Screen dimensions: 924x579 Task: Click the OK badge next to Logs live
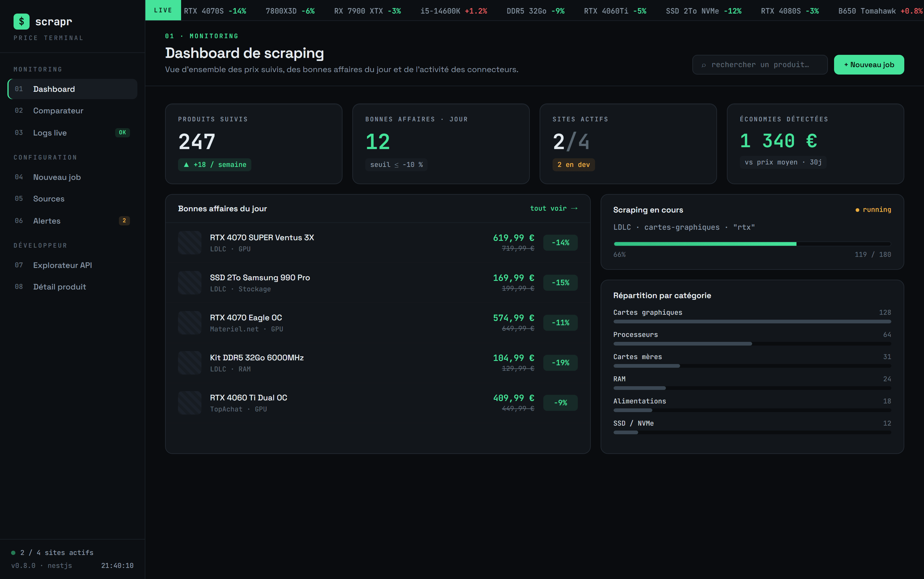(x=123, y=132)
